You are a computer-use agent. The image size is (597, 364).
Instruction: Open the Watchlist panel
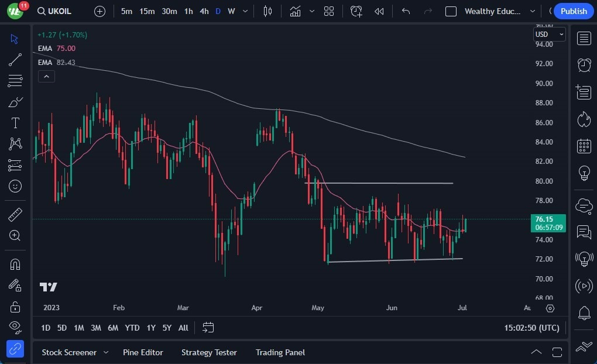tap(584, 38)
